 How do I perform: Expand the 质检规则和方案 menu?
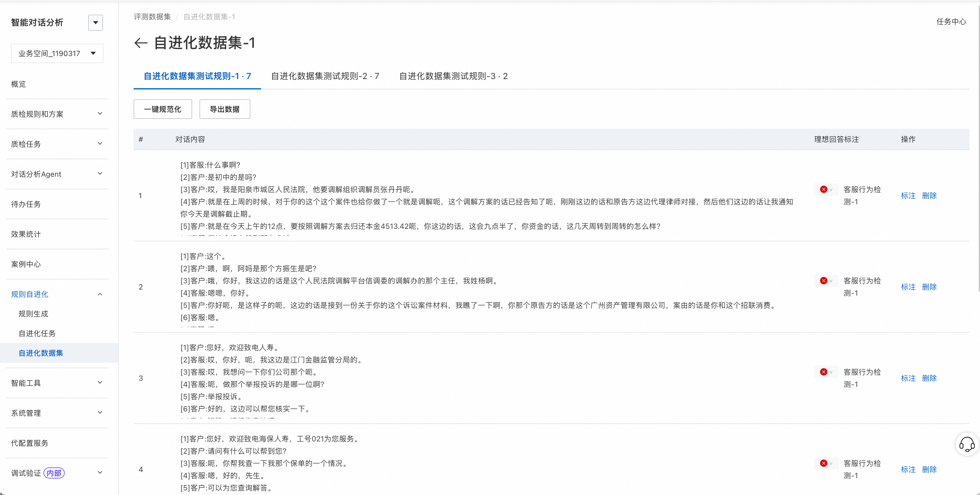tap(57, 114)
